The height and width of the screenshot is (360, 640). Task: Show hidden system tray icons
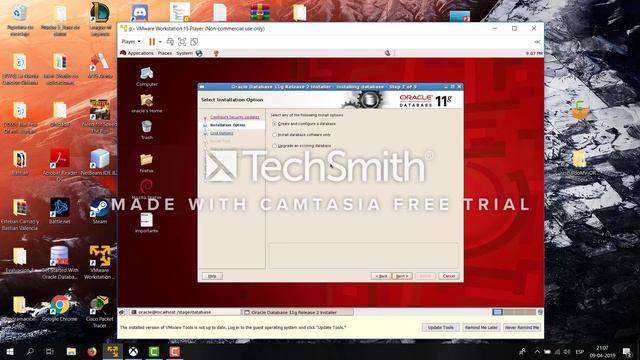pos(537,352)
